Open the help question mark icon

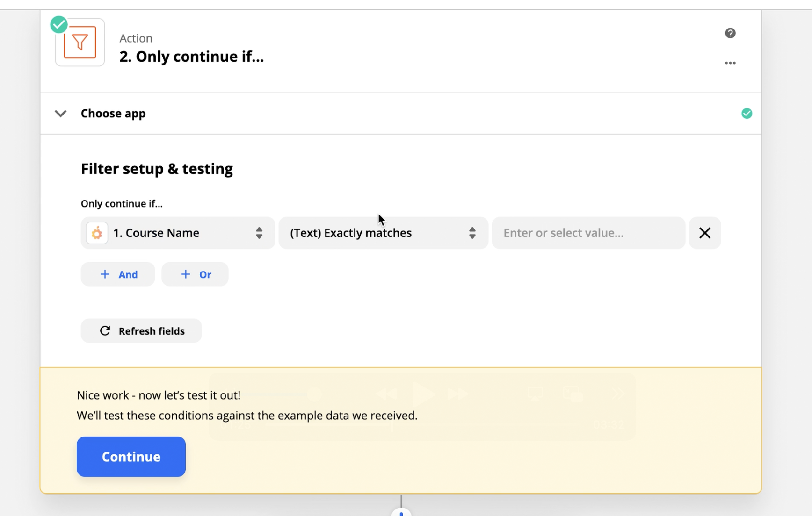[x=730, y=33]
